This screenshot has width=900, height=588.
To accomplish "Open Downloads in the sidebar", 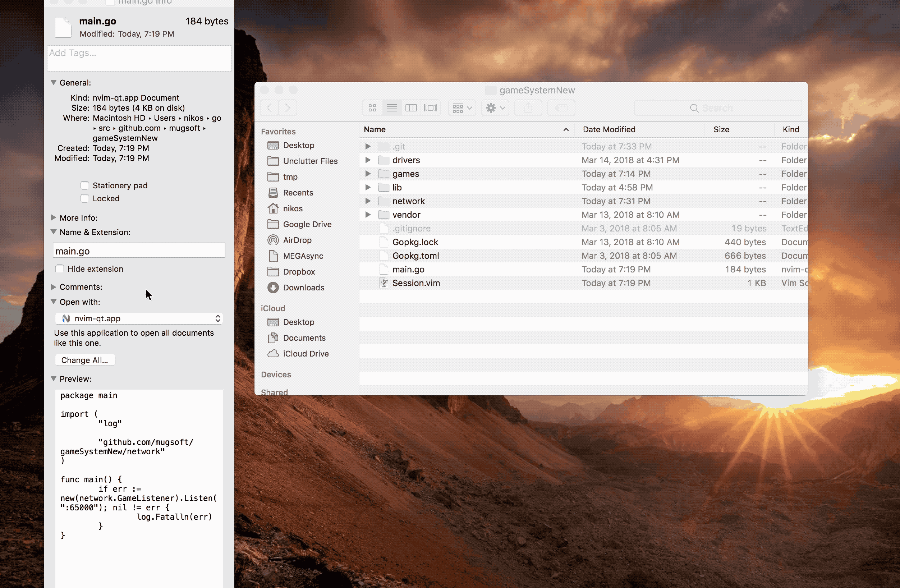I will tap(303, 288).
